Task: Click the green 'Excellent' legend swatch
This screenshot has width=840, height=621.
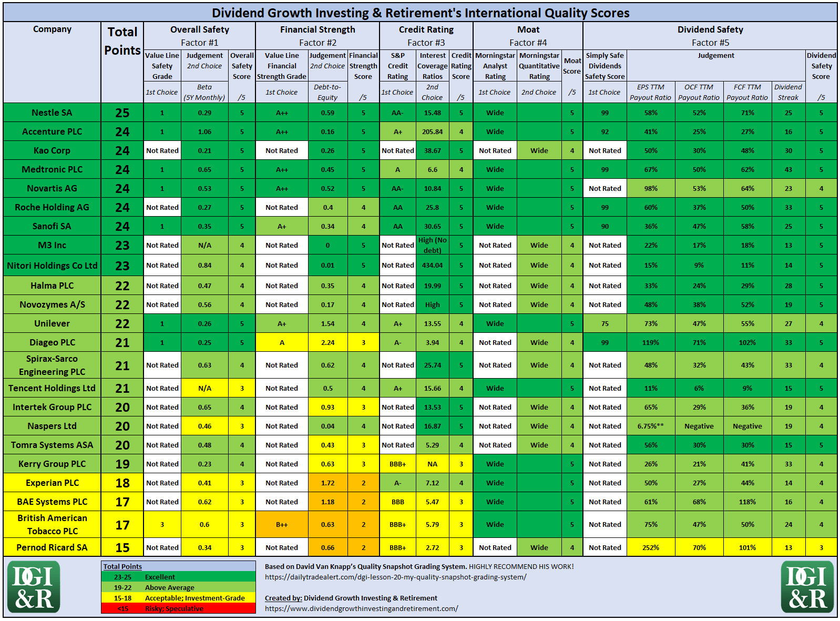Action: [178, 577]
